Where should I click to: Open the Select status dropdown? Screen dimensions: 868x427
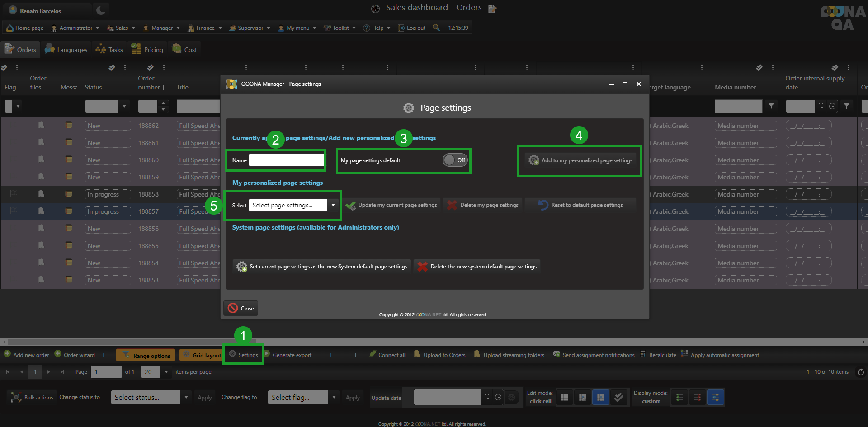pos(186,397)
